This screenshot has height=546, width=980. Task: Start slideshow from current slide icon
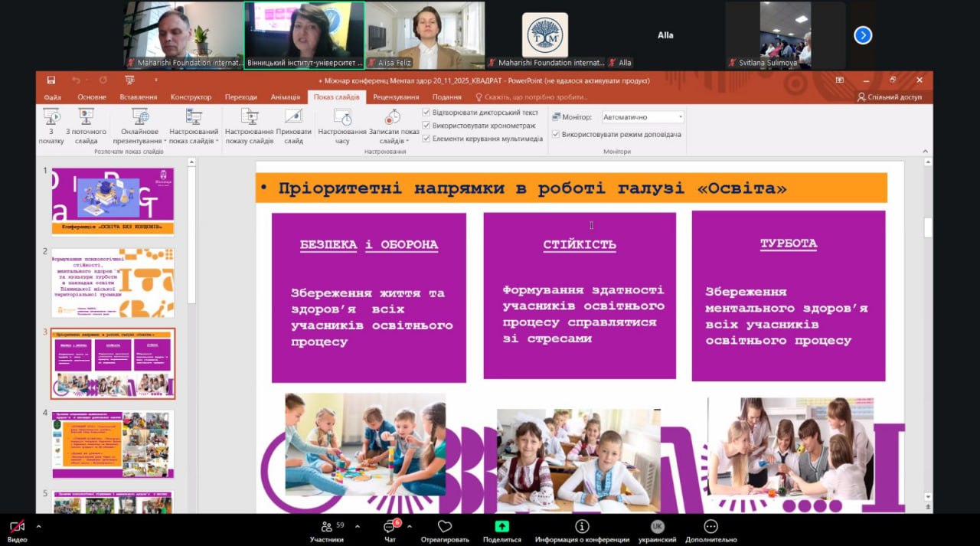click(x=86, y=118)
